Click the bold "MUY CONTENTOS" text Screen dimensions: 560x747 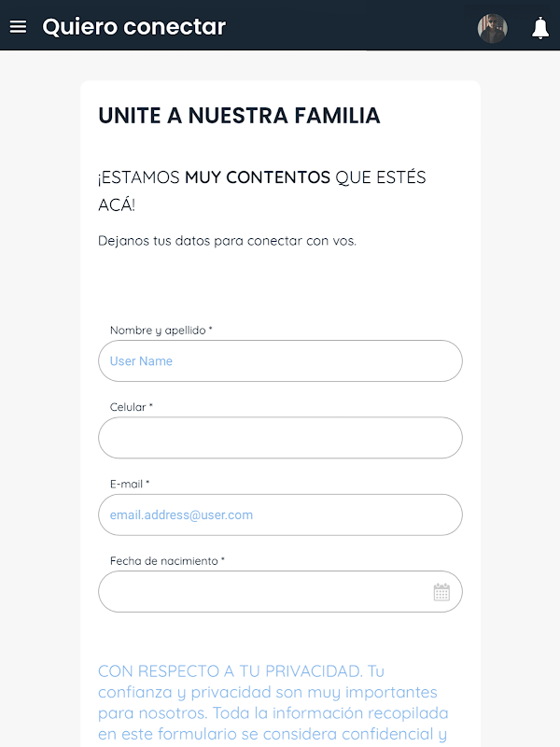point(258,177)
